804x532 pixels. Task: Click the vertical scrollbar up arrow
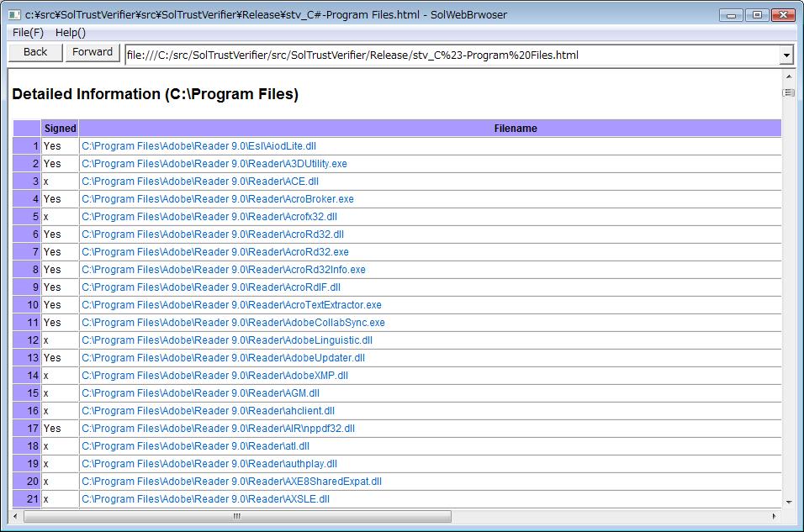789,76
